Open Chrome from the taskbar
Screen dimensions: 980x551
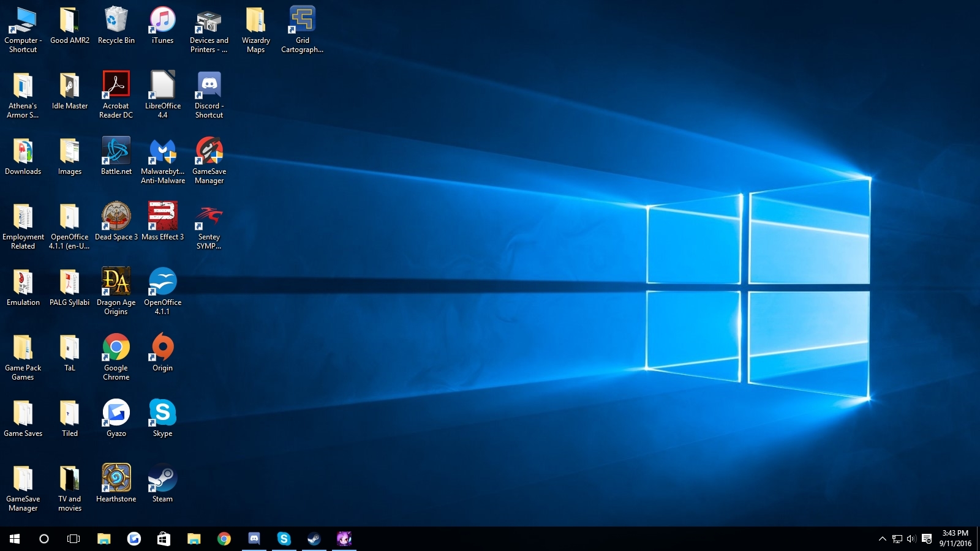tap(224, 539)
